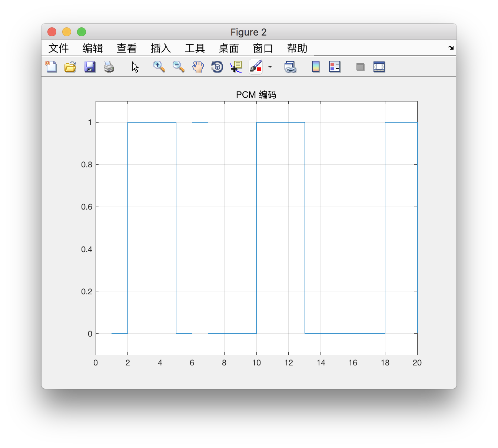This screenshot has width=498, height=448.
Task: Activate the Data Cursor tool
Action: click(236, 67)
